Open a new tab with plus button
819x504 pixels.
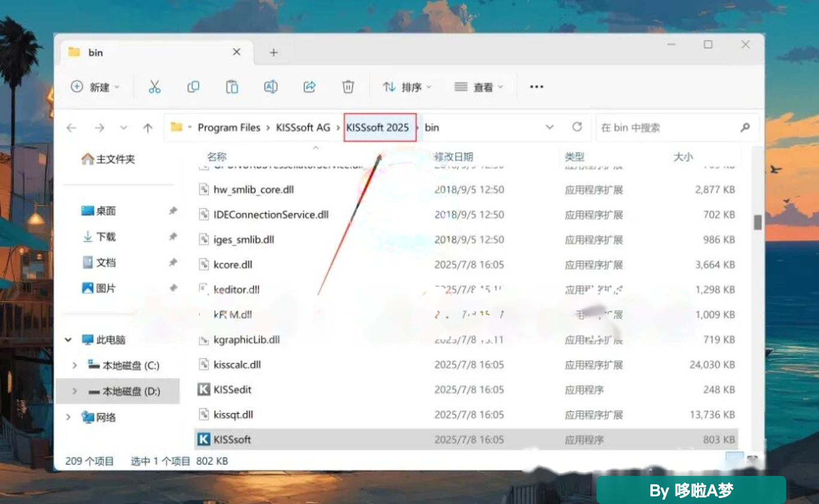point(273,53)
